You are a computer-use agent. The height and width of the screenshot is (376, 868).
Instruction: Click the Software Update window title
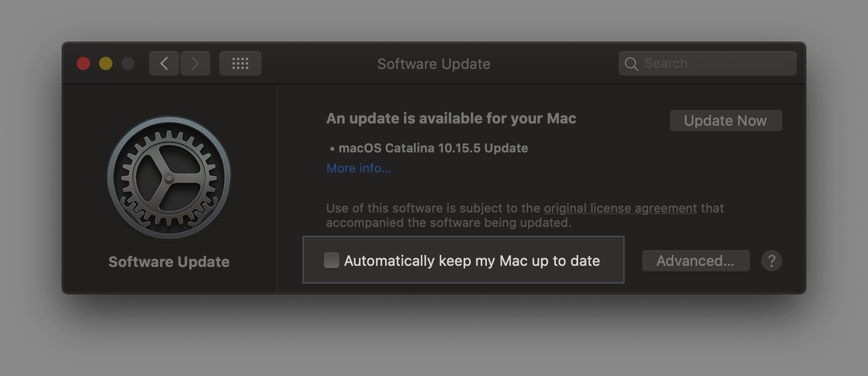[x=434, y=64]
